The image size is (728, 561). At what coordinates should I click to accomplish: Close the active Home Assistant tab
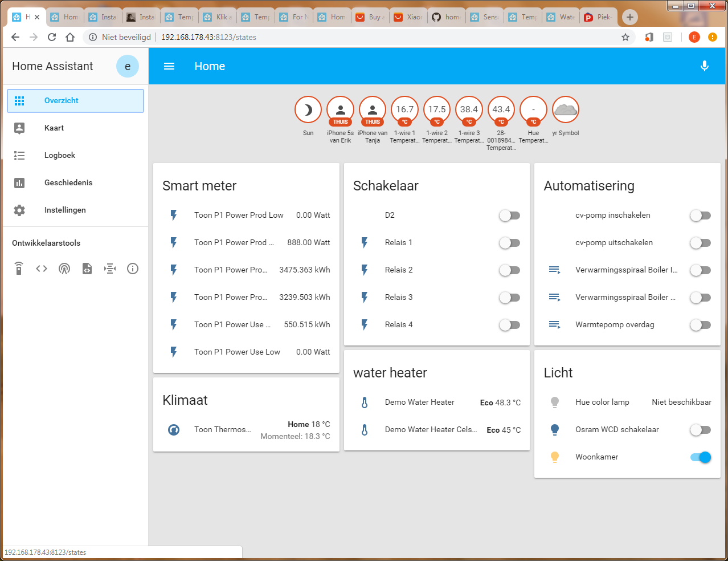coord(37,17)
